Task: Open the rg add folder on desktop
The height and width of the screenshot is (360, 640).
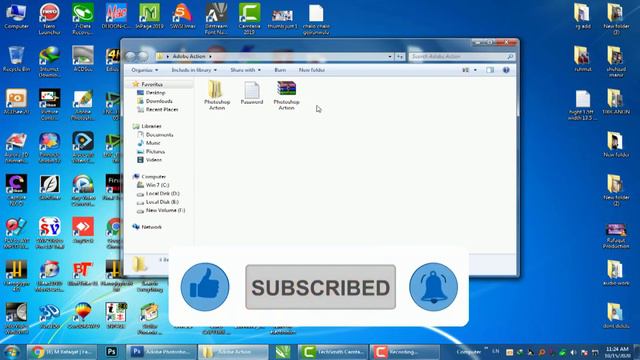Action: [582, 17]
